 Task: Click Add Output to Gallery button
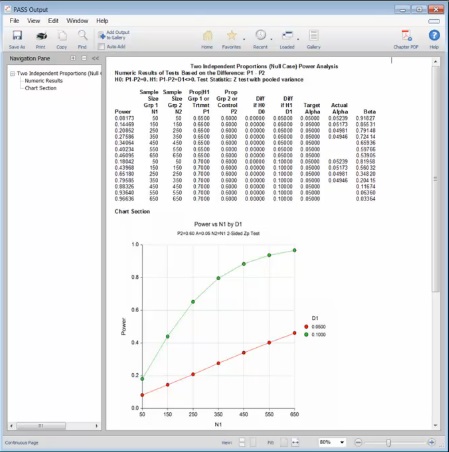pyautogui.click(x=114, y=35)
